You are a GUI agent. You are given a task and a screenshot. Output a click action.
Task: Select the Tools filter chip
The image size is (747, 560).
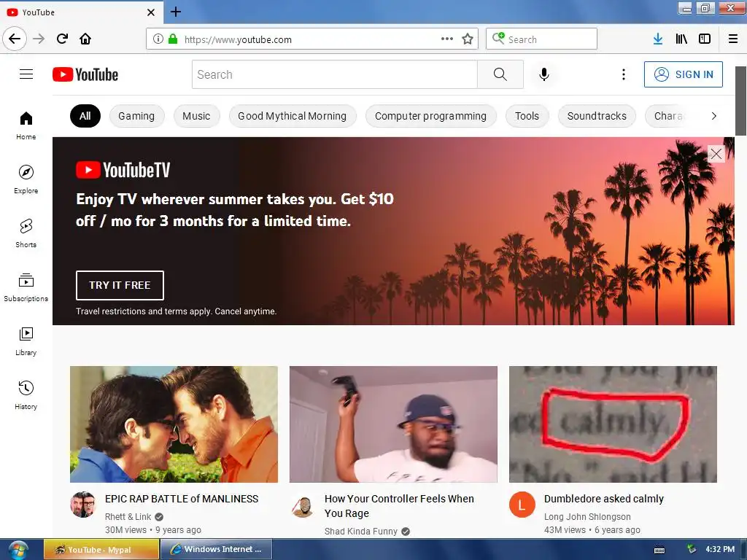[x=527, y=116]
